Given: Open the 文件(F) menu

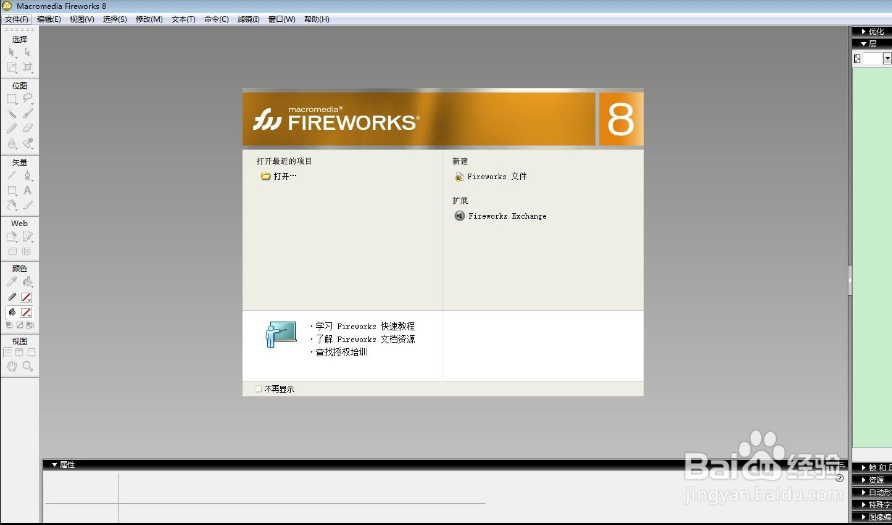Looking at the screenshot, I should (16, 19).
